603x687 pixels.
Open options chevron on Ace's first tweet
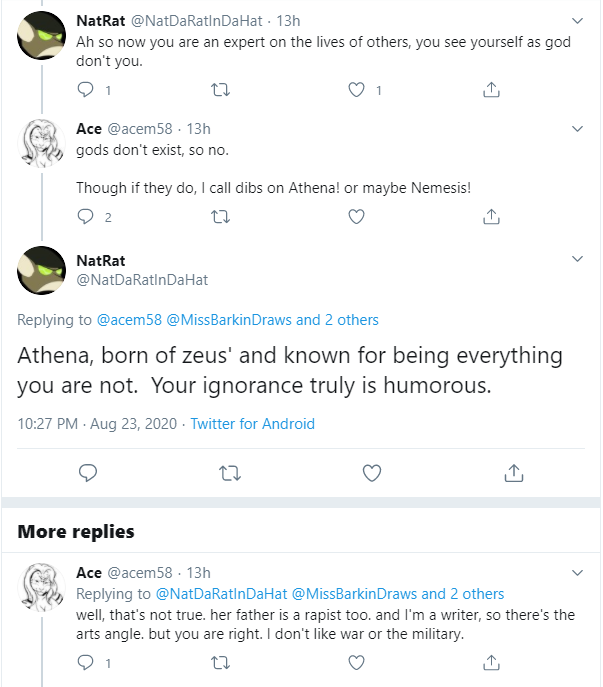pyautogui.click(x=578, y=129)
